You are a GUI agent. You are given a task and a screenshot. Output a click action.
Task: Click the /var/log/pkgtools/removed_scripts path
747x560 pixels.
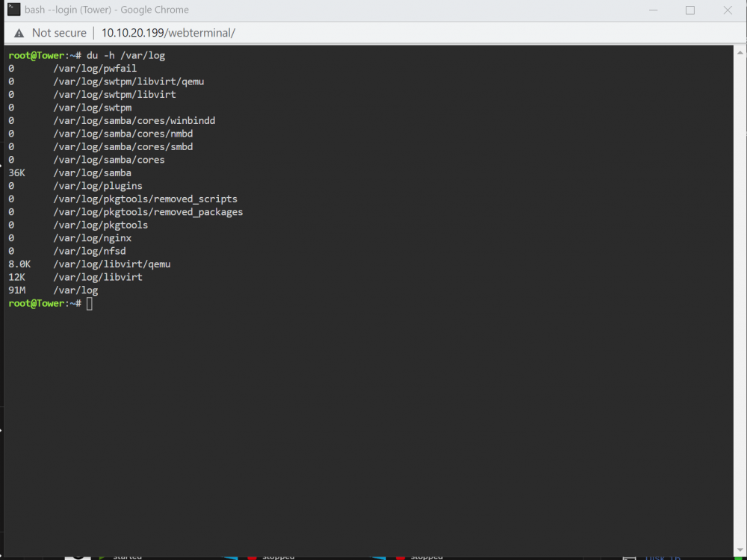pyautogui.click(x=146, y=199)
